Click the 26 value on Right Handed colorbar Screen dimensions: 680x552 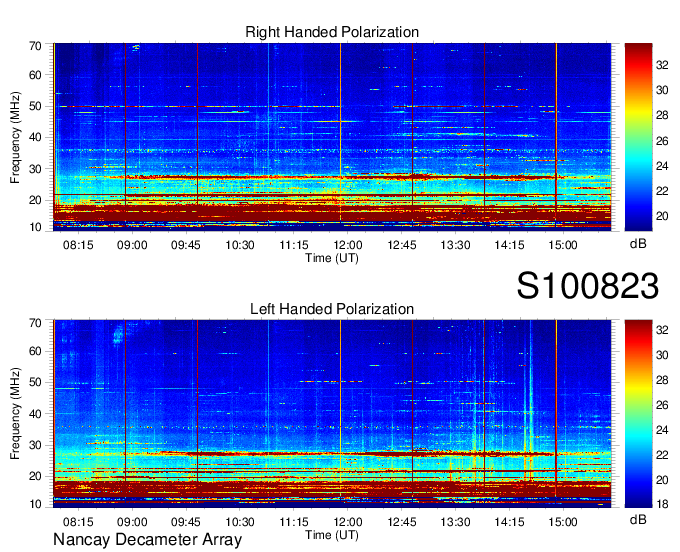pos(662,141)
